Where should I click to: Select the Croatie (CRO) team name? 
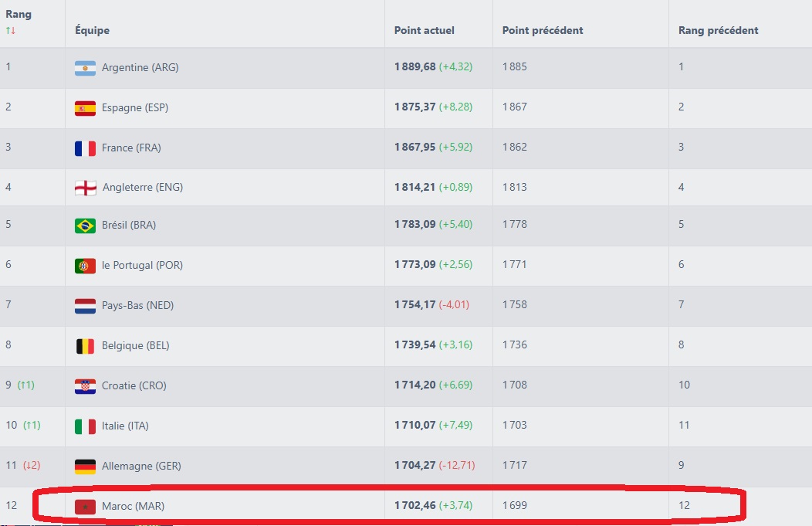tap(134, 386)
